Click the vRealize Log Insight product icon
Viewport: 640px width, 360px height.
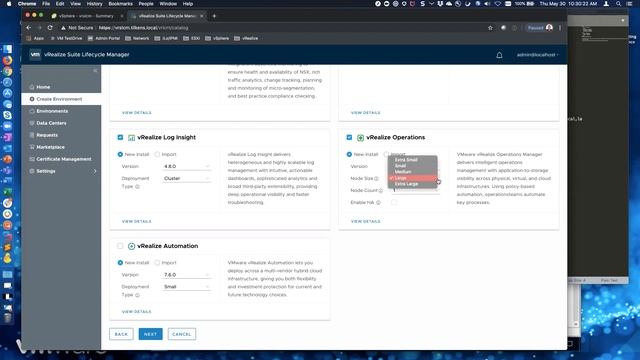(x=131, y=138)
